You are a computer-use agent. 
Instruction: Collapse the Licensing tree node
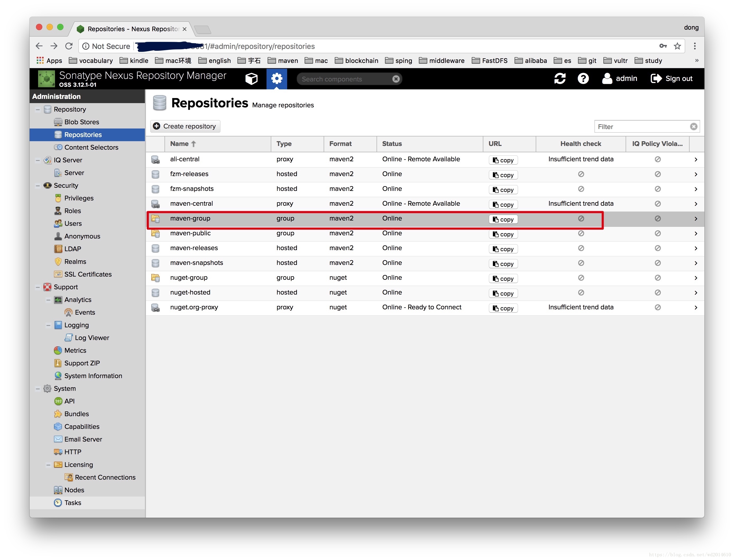[x=48, y=465]
